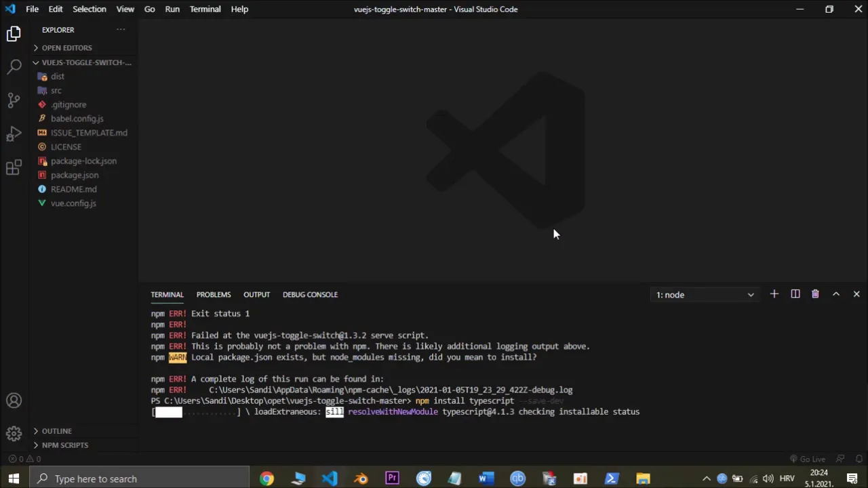Open Explorer more actions ellipsis
The image size is (868, 488).
coord(121,30)
